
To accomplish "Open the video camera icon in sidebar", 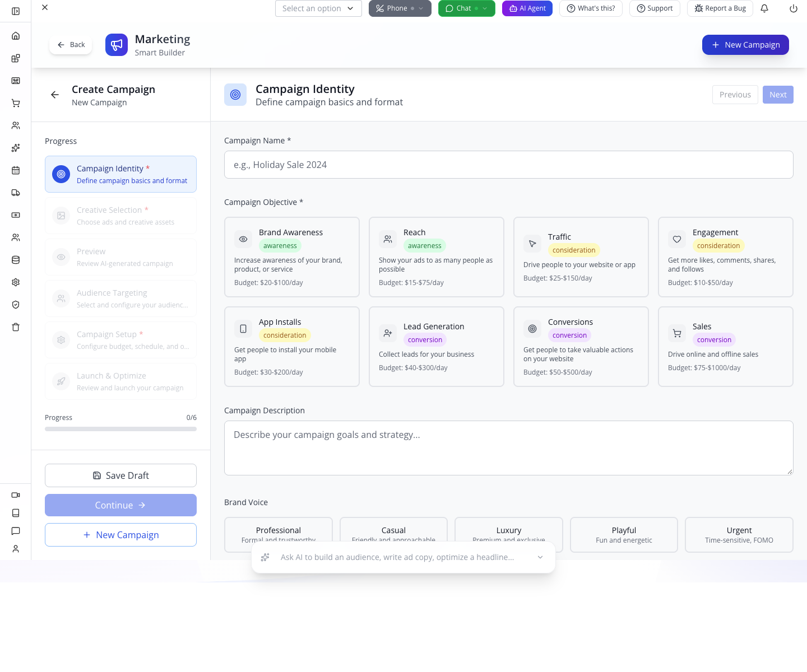I will pyautogui.click(x=16, y=495).
